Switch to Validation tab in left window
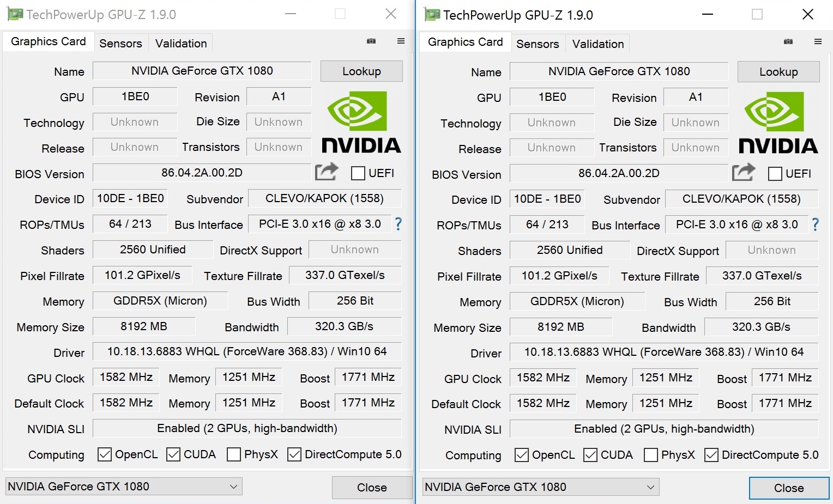The image size is (833, 504). pos(181,44)
